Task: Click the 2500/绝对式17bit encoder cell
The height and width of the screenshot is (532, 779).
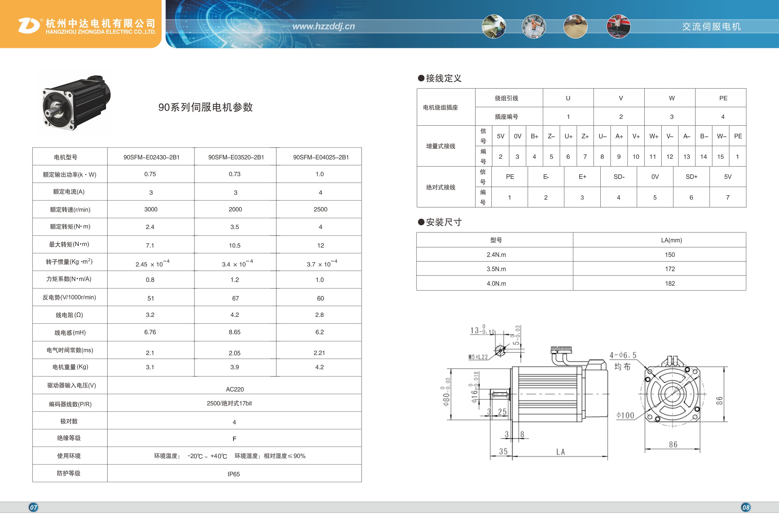Action: pyautogui.click(x=234, y=403)
